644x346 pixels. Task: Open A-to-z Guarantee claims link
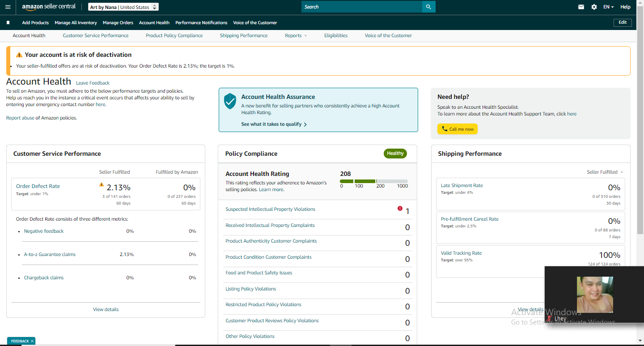[x=50, y=254]
